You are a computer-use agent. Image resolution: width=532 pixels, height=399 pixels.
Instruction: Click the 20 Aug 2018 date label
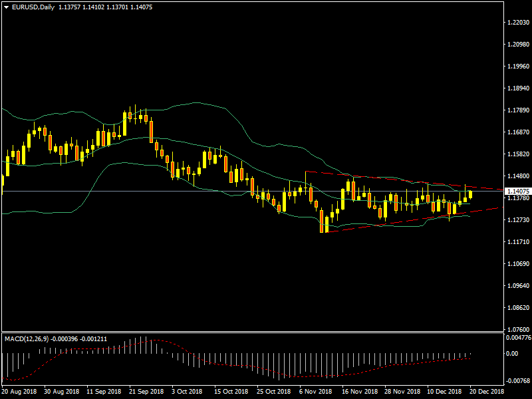[x=20, y=392]
